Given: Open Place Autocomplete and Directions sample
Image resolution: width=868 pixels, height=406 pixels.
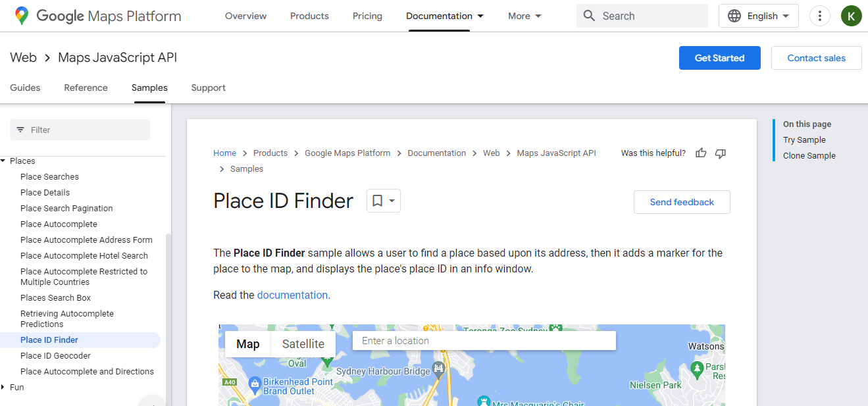Looking at the screenshot, I should click(87, 372).
